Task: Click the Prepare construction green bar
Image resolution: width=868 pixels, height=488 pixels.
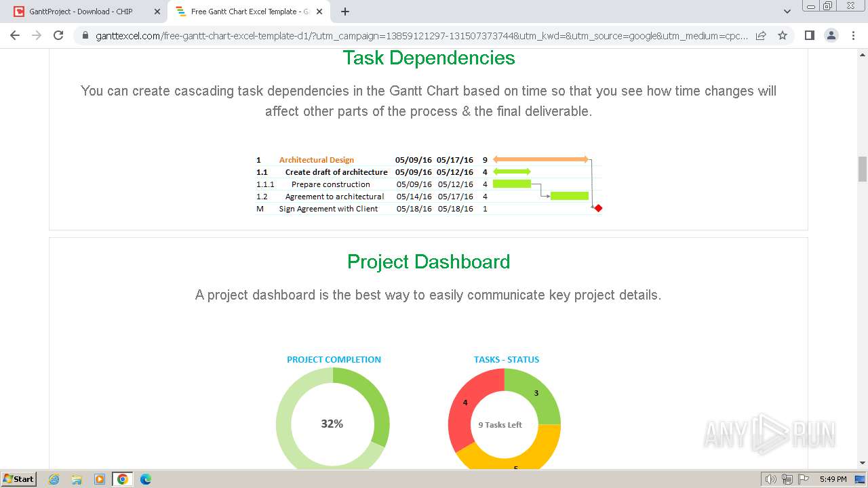Action: click(512, 184)
